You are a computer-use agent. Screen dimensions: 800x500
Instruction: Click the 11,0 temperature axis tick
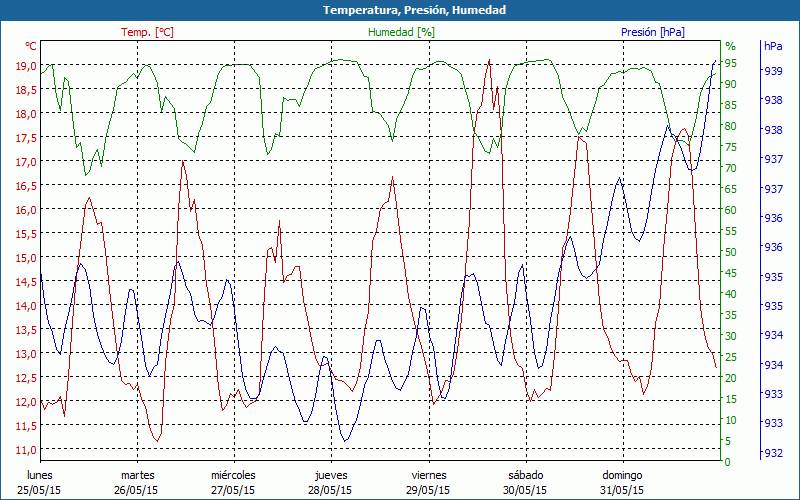tap(25, 450)
